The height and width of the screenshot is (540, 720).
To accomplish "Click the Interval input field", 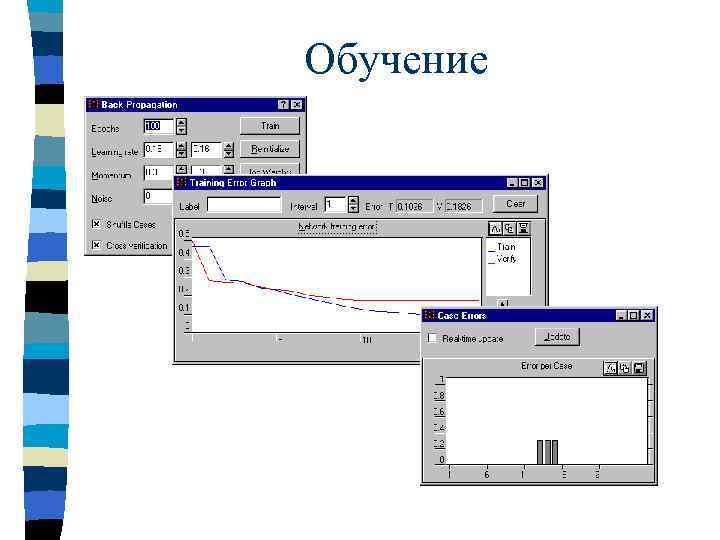I will pos(335,205).
